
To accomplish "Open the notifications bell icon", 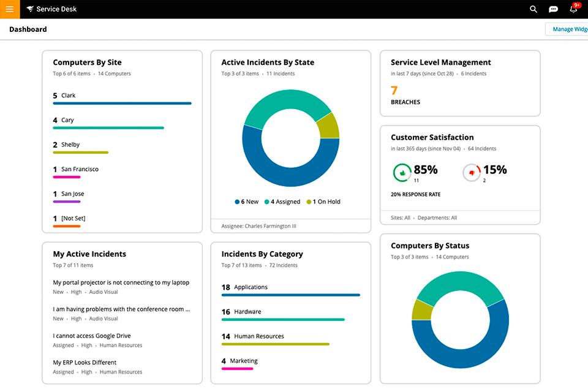I will pos(573,10).
